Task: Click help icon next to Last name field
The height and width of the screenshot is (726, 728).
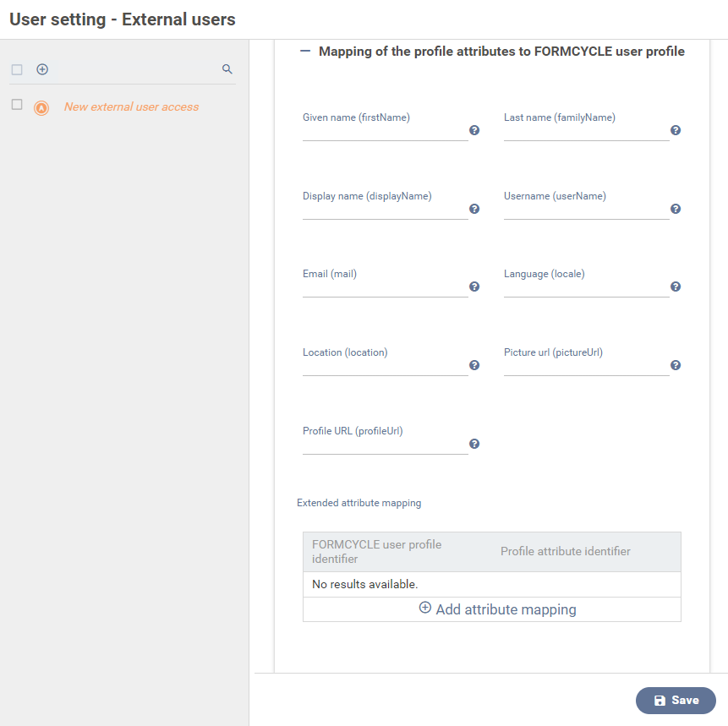Action: (x=676, y=130)
